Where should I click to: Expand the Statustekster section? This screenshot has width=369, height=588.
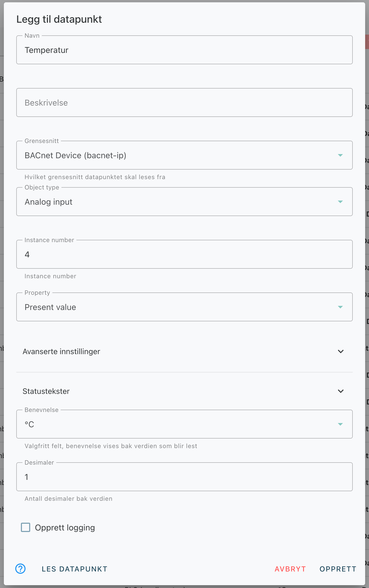click(x=185, y=391)
